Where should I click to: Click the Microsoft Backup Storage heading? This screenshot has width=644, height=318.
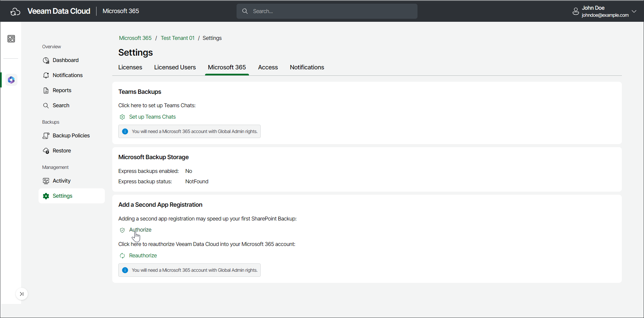click(x=153, y=157)
